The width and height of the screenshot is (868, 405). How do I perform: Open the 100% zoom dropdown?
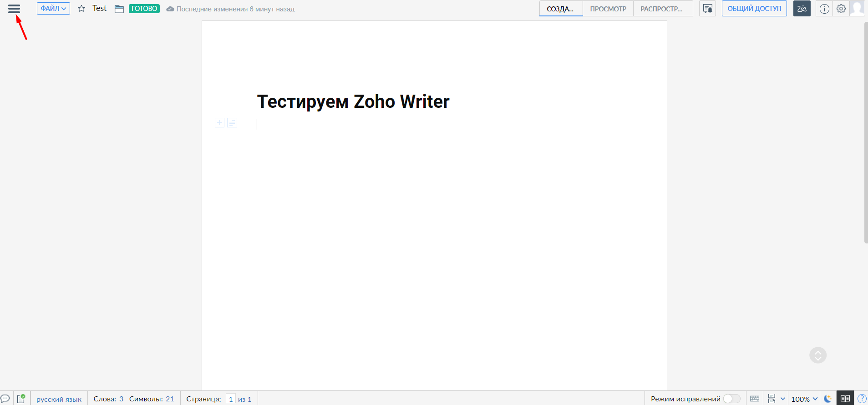(804, 399)
